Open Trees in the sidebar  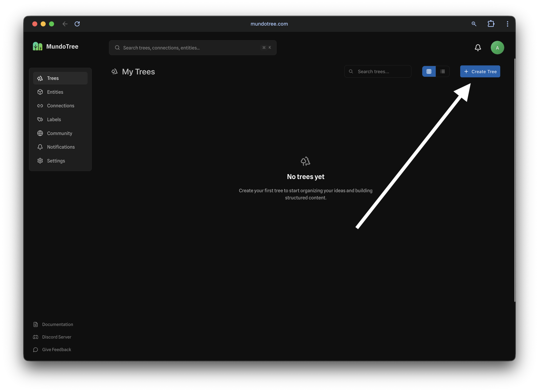point(60,78)
